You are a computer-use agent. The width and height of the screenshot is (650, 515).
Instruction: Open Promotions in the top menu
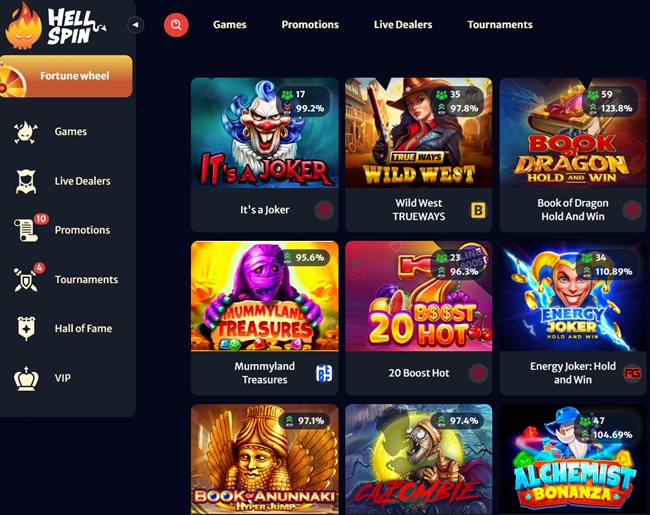pyautogui.click(x=310, y=25)
